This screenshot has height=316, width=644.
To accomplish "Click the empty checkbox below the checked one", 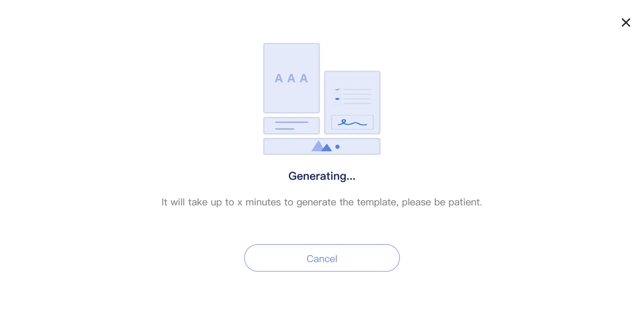I will pyautogui.click(x=337, y=94).
